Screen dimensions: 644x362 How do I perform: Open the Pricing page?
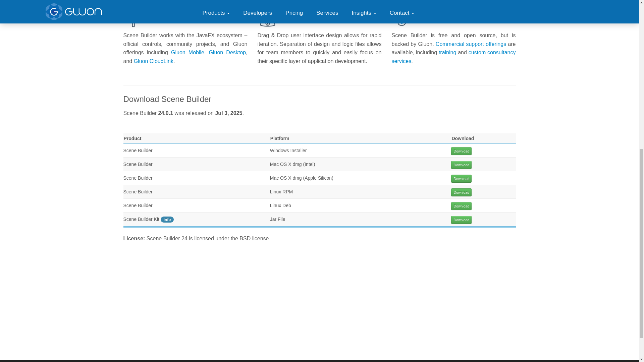[294, 13]
